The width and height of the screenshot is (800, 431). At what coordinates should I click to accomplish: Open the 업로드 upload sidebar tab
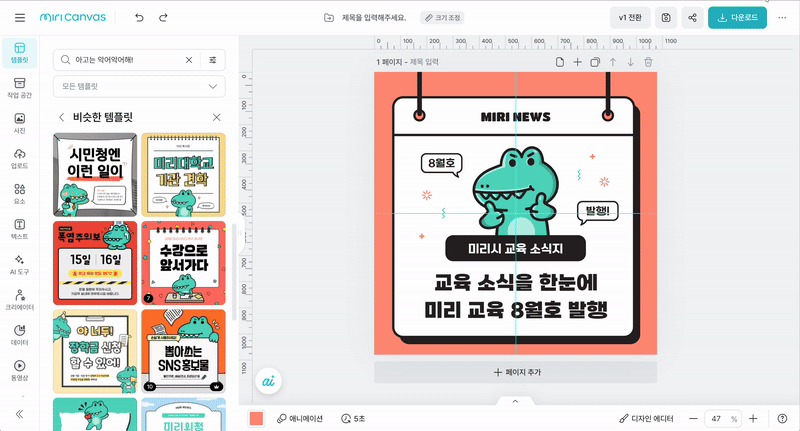point(19,159)
